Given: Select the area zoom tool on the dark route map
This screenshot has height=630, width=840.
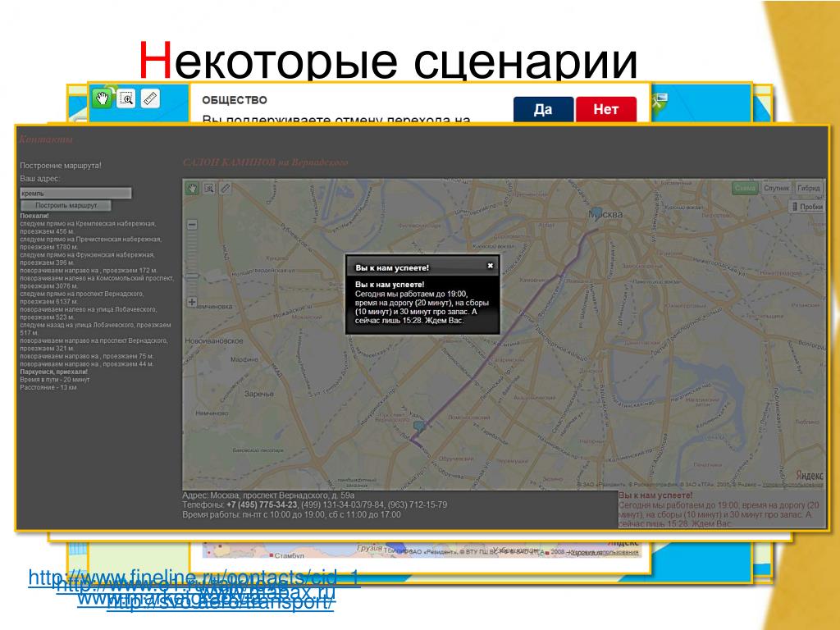Looking at the screenshot, I should click(x=209, y=188).
